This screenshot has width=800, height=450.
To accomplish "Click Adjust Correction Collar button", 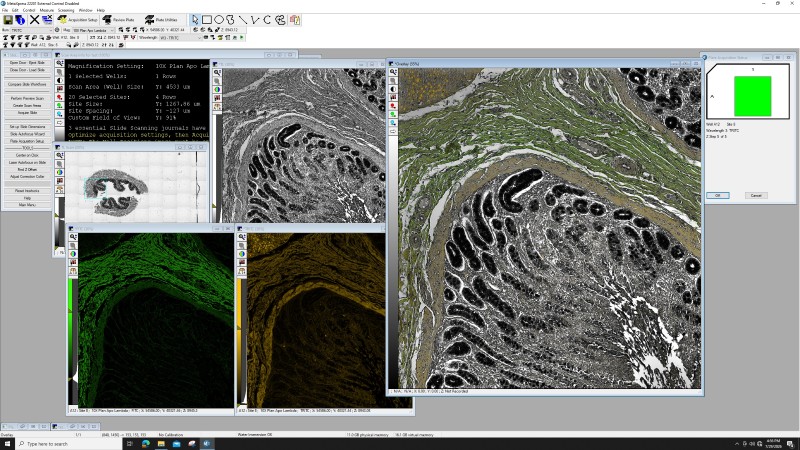I will [x=27, y=177].
